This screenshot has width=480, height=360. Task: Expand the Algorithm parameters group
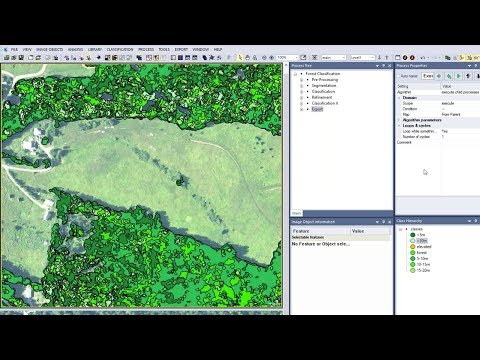click(x=399, y=120)
